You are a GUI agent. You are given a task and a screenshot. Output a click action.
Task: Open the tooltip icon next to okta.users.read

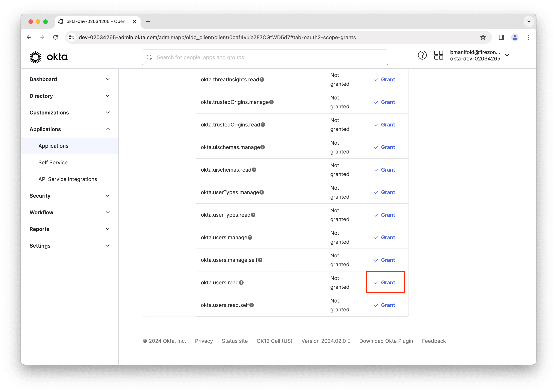(x=241, y=283)
